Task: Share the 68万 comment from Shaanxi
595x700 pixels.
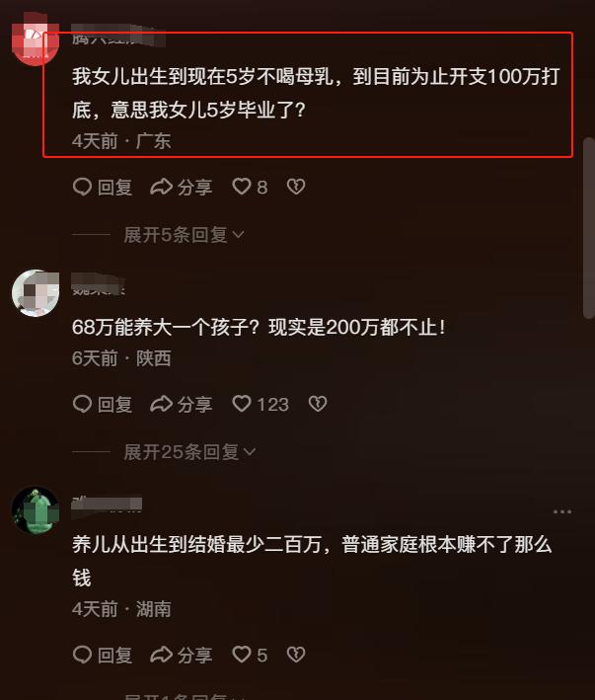Action: click(x=182, y=405)
